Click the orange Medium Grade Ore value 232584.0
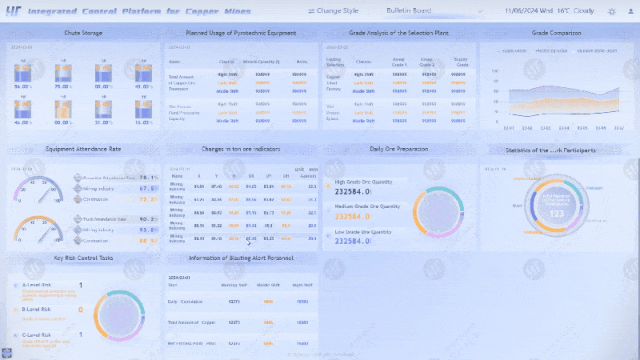Screen dimensions: 640x360 coord(352,216)
